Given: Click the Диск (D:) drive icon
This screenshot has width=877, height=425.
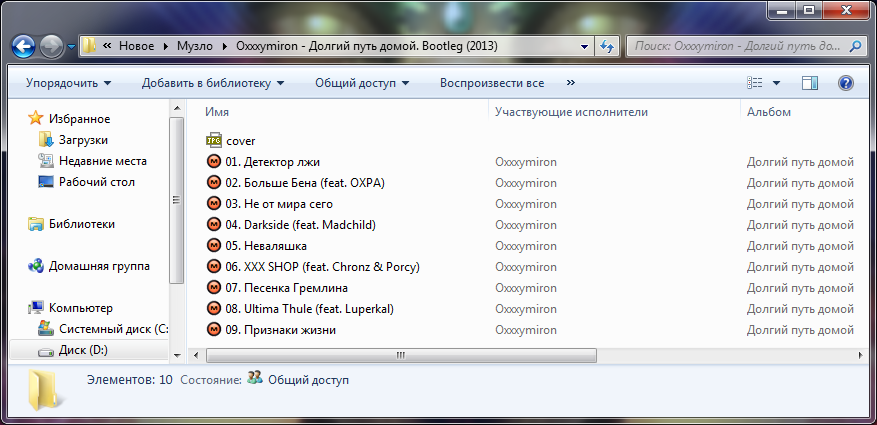Looking at the screenshot, I should point(46,351).
